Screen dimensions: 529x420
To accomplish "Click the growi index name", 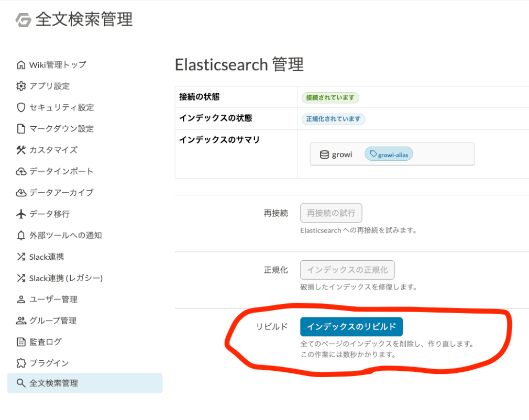I will tap(342, 154).
